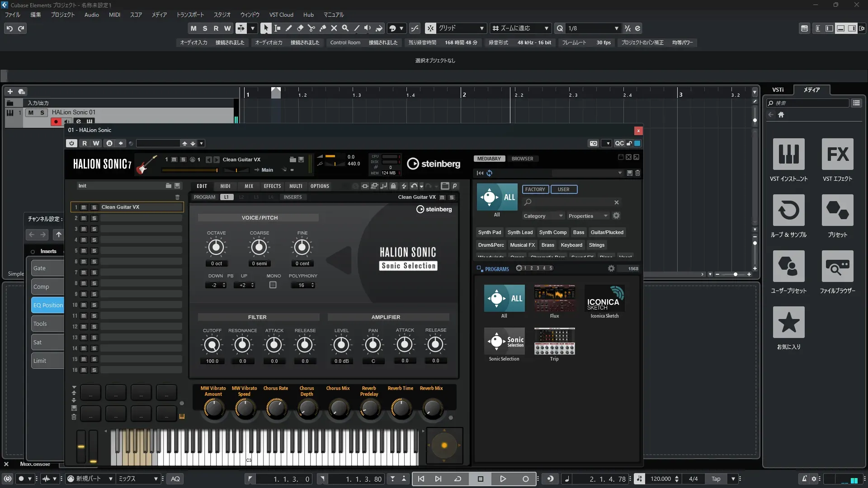Open the 1/8 quantize preset dropdown
This screenshot has height=488, width=868.
point(616,28)
